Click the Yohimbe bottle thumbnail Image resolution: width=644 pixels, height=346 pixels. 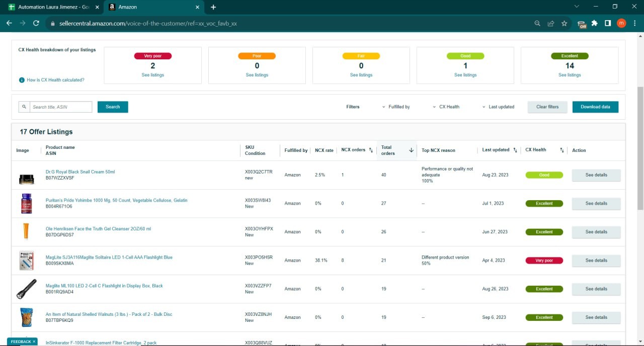(26, 204)
